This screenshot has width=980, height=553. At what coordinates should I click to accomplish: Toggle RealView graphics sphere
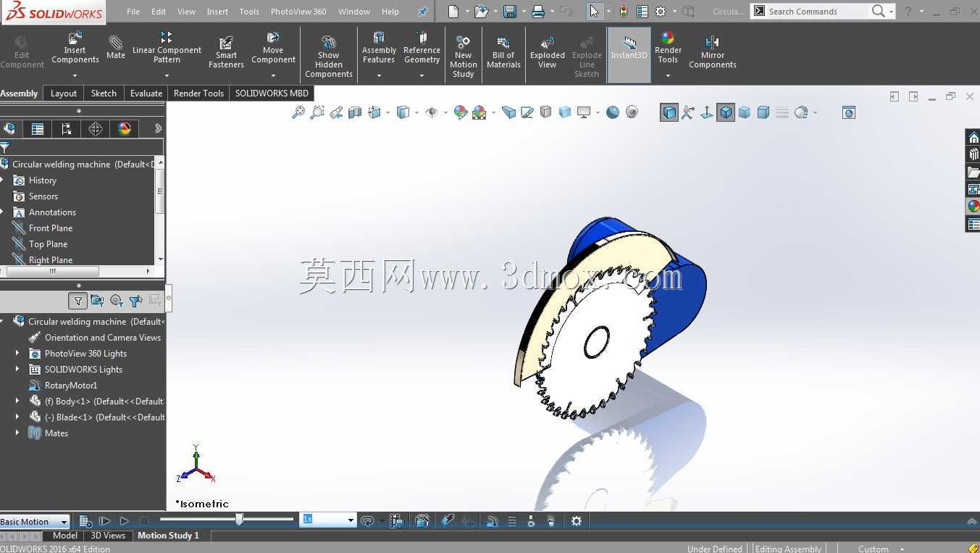pyautogui.click(x=613, y=112)
